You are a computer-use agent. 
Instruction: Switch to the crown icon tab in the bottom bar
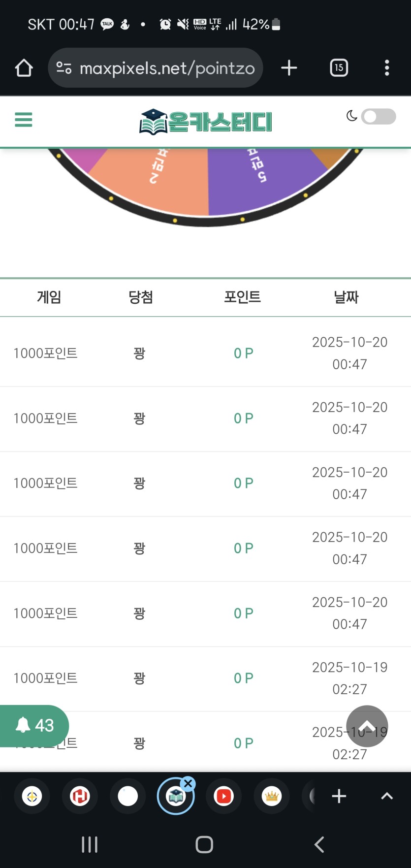coord(271,796)
